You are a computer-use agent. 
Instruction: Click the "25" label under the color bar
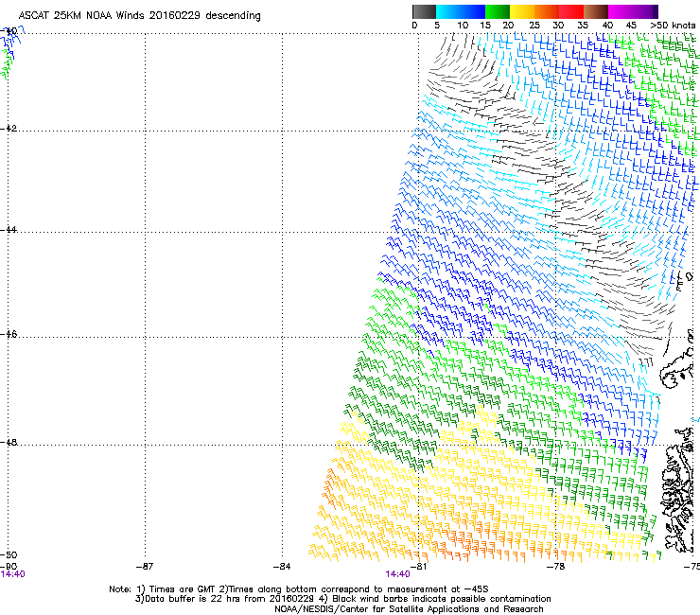(x=534, y=26)
